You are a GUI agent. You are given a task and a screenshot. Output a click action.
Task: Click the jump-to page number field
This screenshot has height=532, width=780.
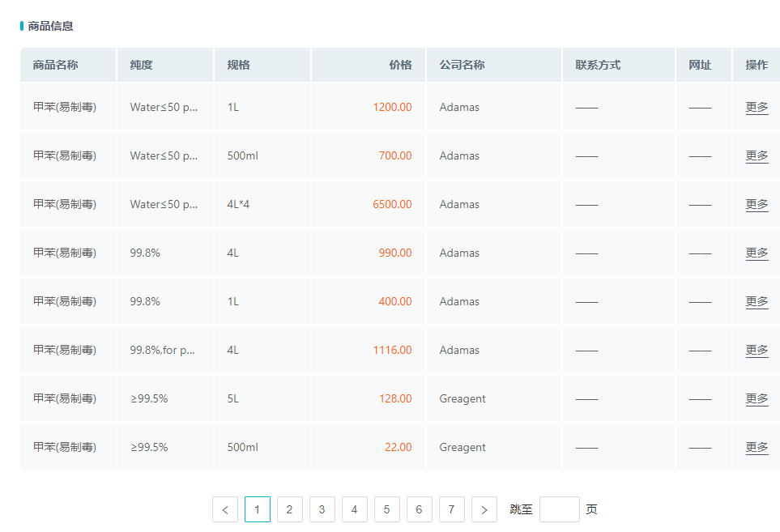pyautogui.click(x=559, y=509)
